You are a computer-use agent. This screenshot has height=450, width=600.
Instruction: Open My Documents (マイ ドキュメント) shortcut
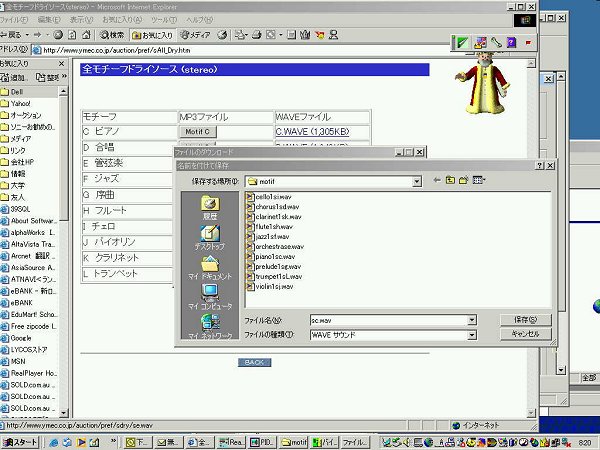pos(209,267)
